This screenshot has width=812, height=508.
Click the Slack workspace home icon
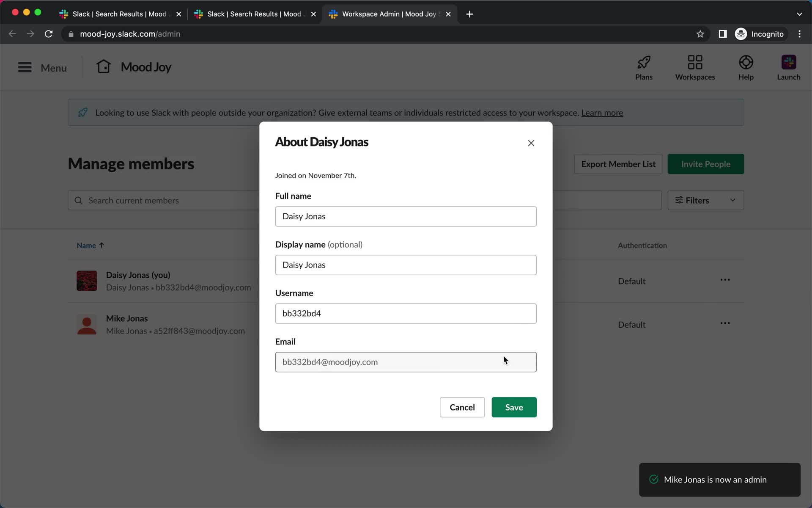click(104, 66)
